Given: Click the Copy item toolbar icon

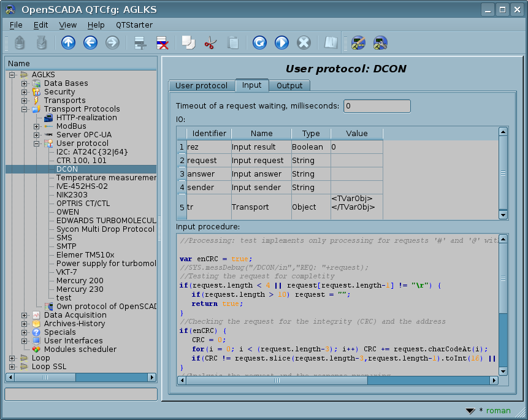Looking at the screenshot, I should click(188, 43).
